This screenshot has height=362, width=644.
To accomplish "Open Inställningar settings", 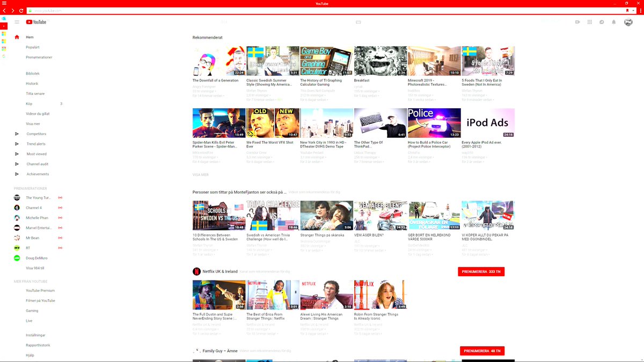I will (x=35, y=335).
